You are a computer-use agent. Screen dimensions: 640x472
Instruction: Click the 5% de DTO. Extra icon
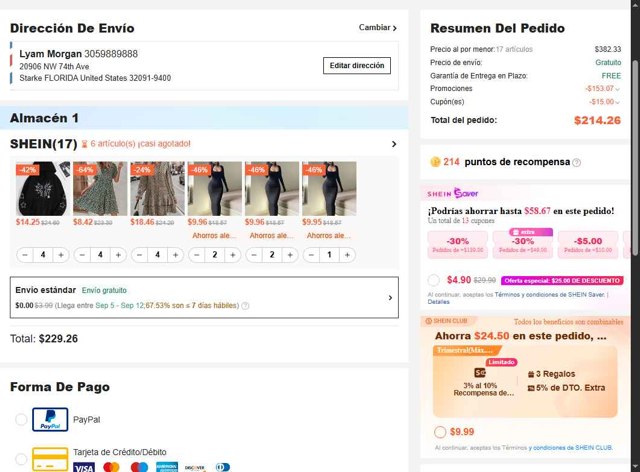[531, 388]
